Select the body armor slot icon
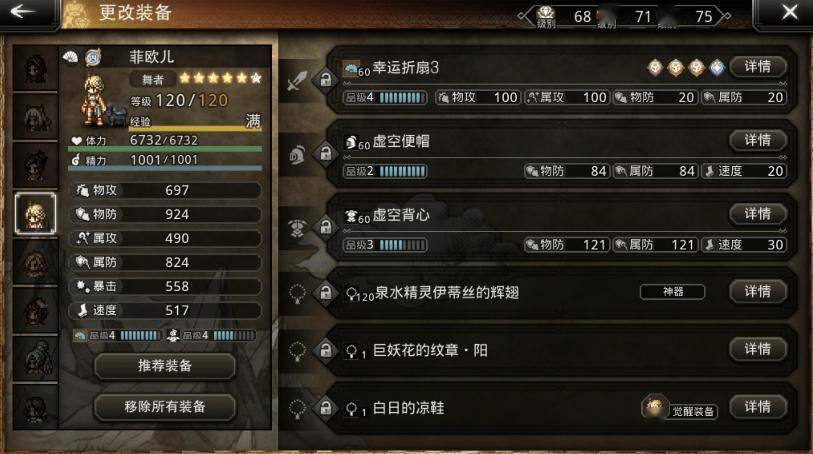 [x=298, y=228]
